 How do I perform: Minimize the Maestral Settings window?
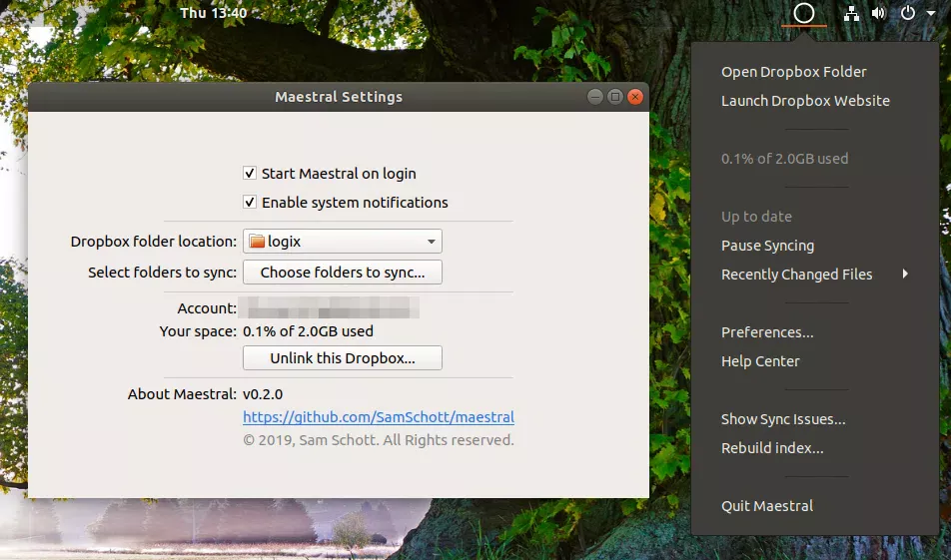[x=594, y=97]
